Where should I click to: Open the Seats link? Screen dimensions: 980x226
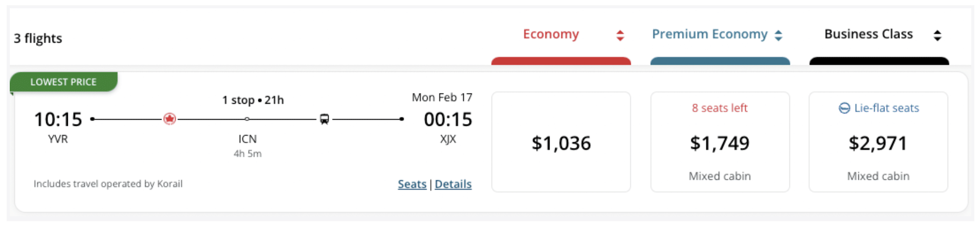tap(412, 184)
